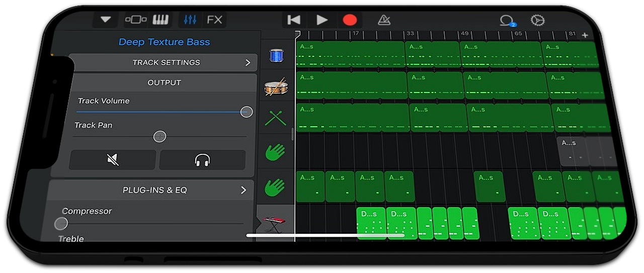Start playback with Play button

pyautogui.click(x=322, y=20)
